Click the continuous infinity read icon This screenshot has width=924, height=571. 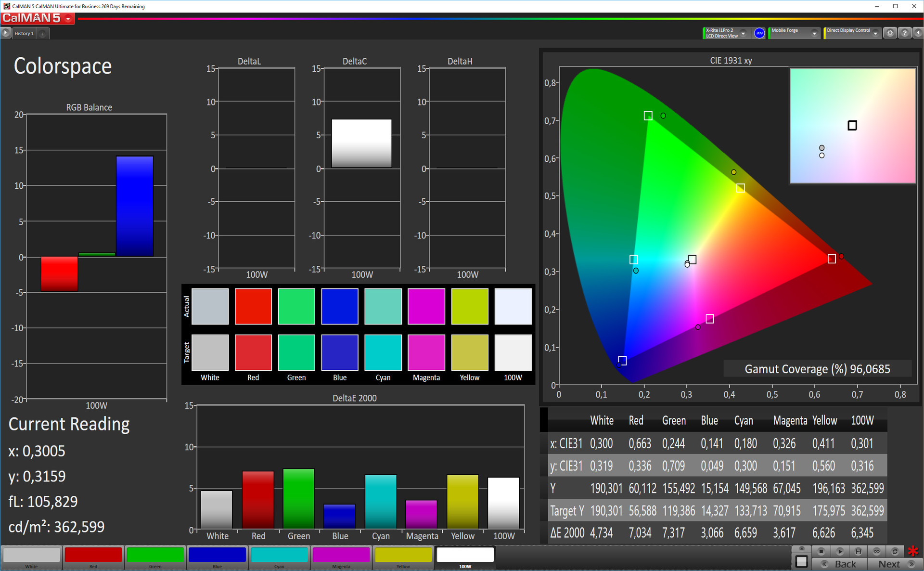(x=876, y=551)
